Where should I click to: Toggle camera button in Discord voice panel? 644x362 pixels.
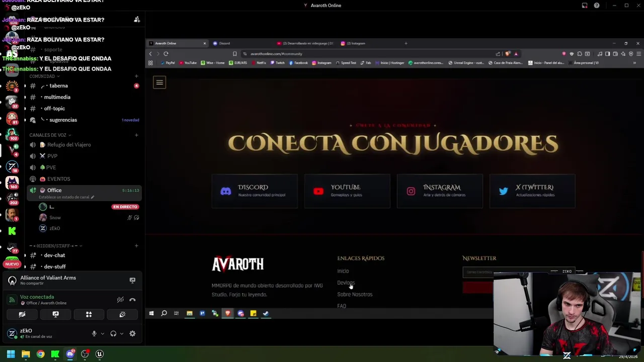pos(22,314)
